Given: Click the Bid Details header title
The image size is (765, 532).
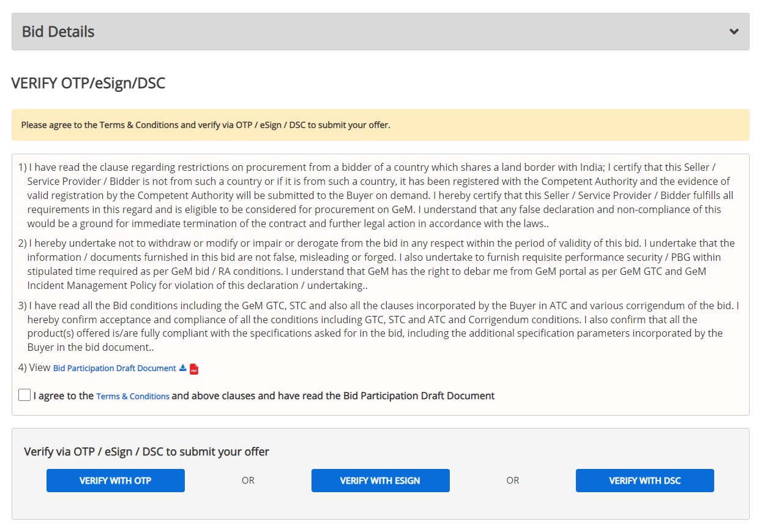Looking at the screenshot, I should [58, 32].
